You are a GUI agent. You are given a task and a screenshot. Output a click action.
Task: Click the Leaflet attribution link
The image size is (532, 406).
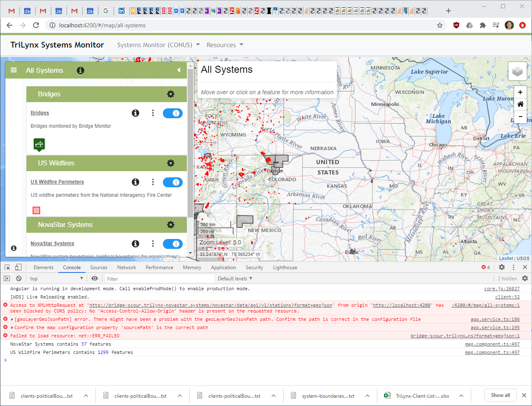point(506,258)
